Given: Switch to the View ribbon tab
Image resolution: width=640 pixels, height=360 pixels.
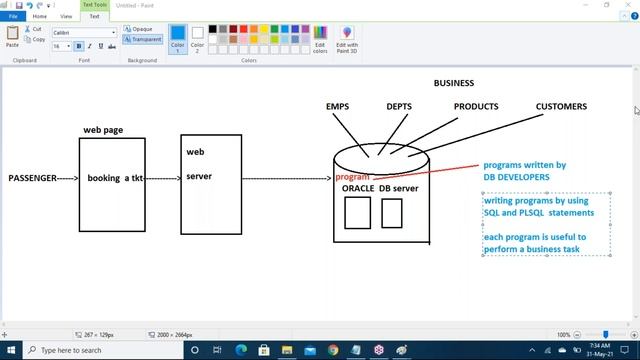Looking at the screenshot, I should (x=66, y=16).
